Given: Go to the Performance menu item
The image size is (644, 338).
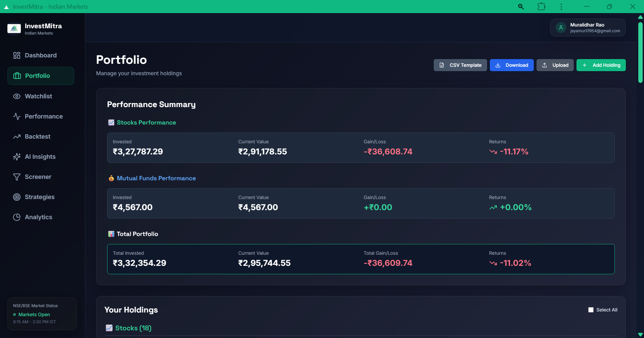Looking at the screenshot, I should (x=43, y=116).
